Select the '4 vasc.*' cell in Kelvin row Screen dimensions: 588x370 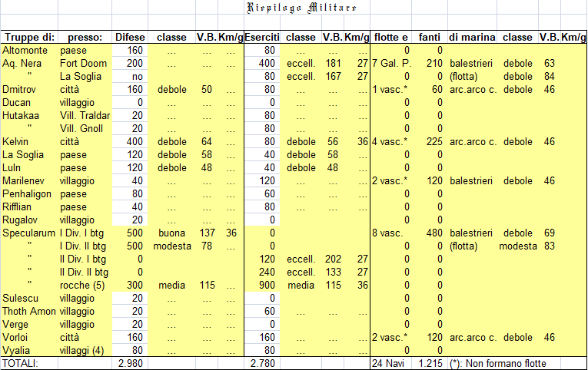[x=390, y=141]
